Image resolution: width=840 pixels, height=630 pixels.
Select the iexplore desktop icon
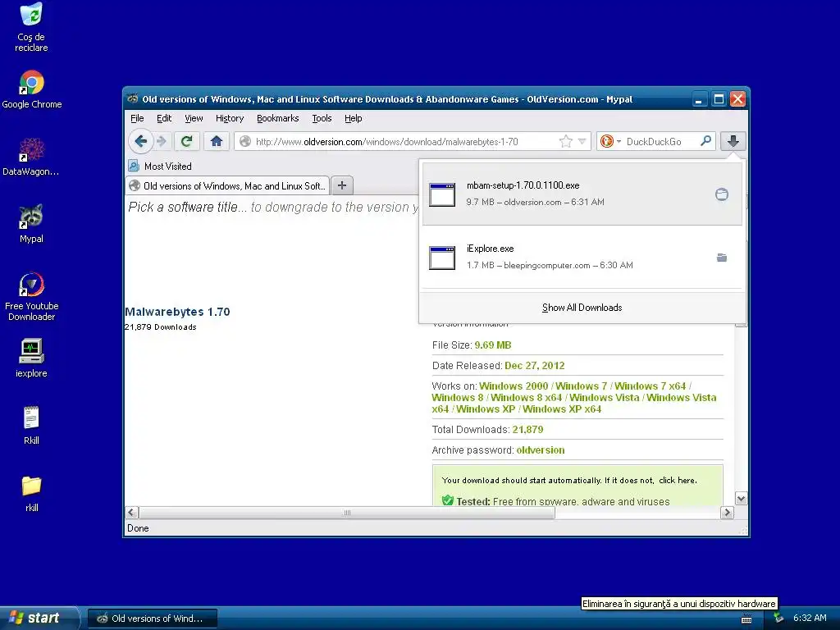tap(31, 358)
